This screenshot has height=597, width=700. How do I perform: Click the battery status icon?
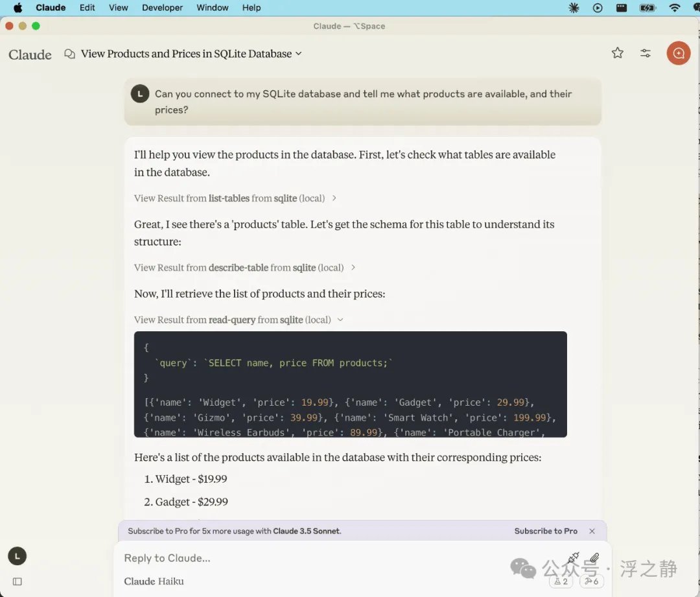coord(647,8)
